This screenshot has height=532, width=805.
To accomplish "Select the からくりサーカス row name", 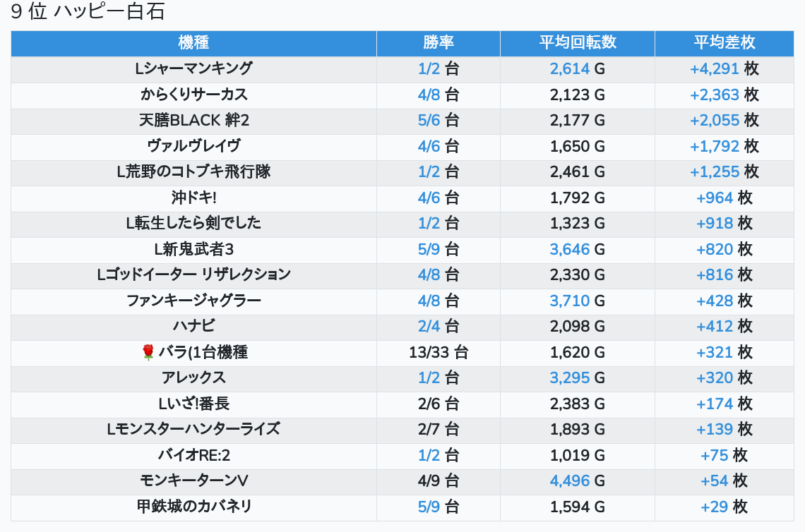I will 193,95.
